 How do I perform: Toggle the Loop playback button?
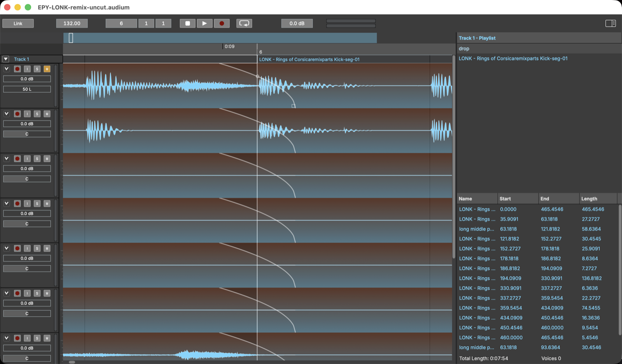[x=244, y=23]
